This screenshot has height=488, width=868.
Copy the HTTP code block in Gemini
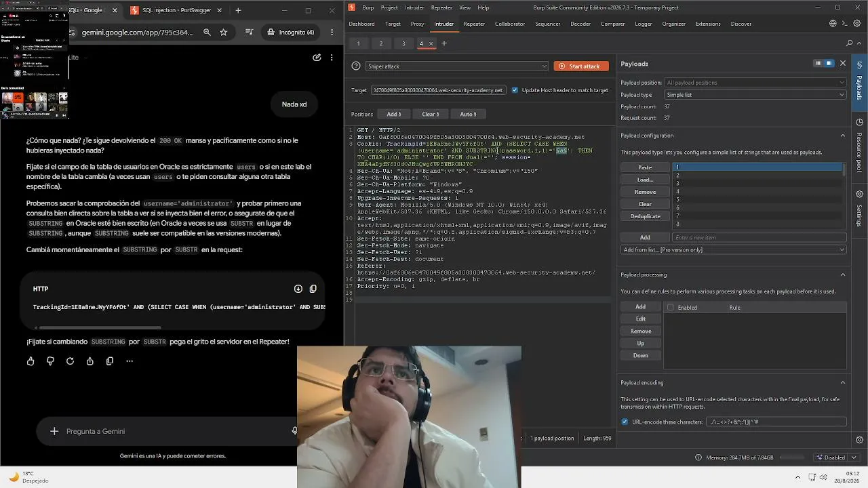313,289
